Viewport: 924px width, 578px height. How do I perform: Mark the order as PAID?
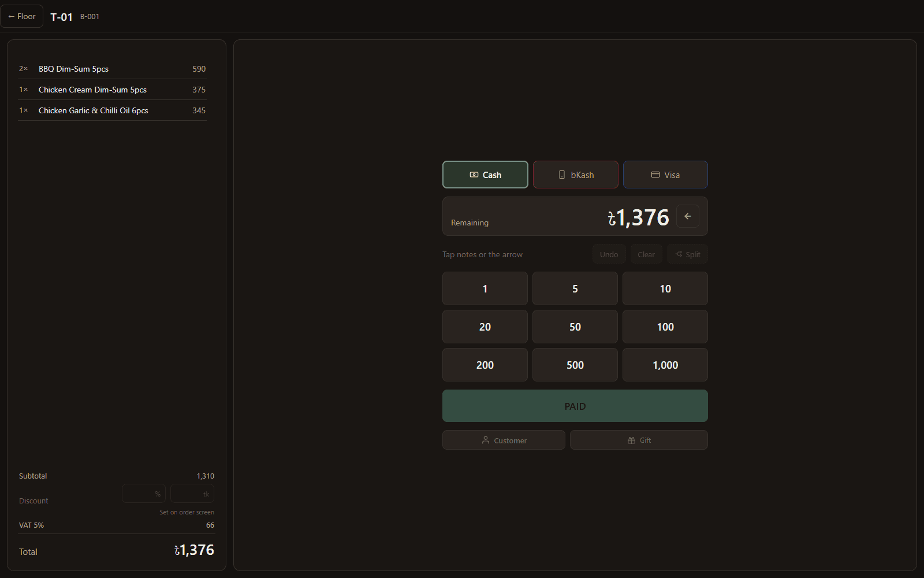575,406
